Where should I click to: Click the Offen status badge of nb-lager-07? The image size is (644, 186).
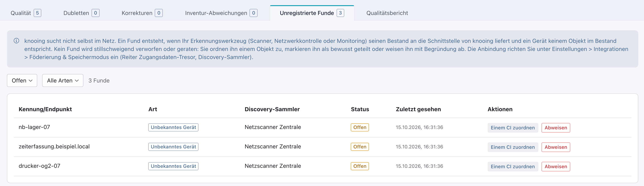(360, 127)
